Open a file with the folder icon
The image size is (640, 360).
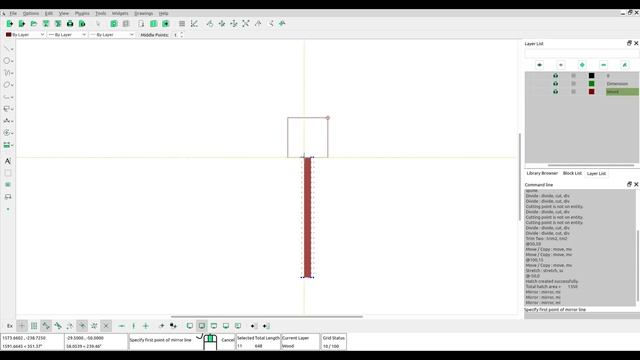[x=34, y=24]
